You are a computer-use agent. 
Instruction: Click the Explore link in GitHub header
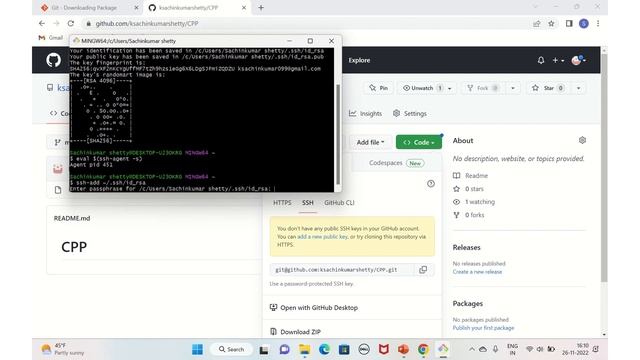359,60
